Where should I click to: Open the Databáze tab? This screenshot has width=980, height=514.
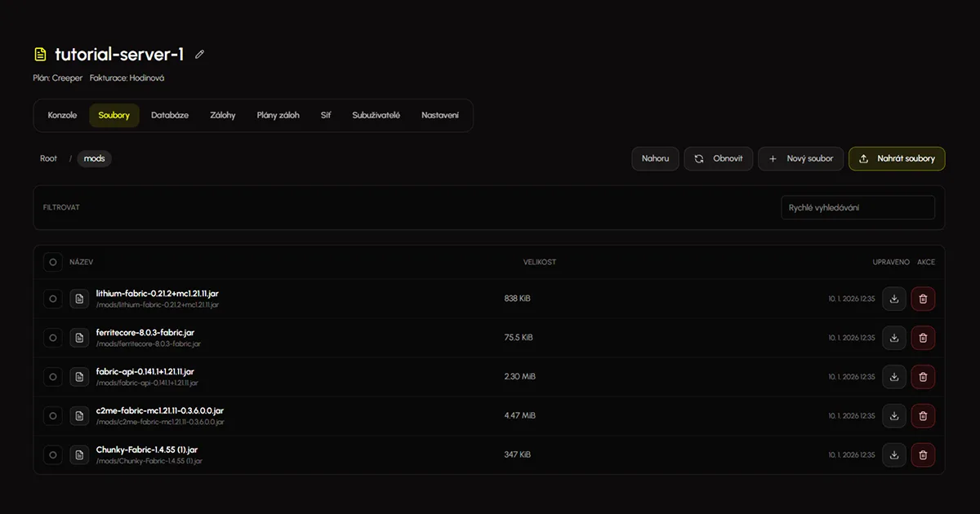pos(170,115)
